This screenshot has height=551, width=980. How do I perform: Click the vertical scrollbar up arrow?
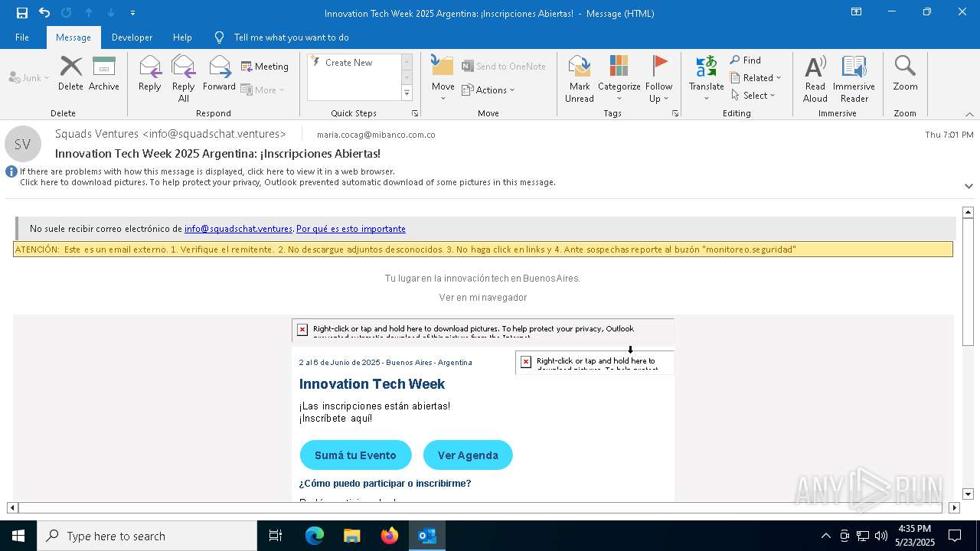tap(968, 212)
